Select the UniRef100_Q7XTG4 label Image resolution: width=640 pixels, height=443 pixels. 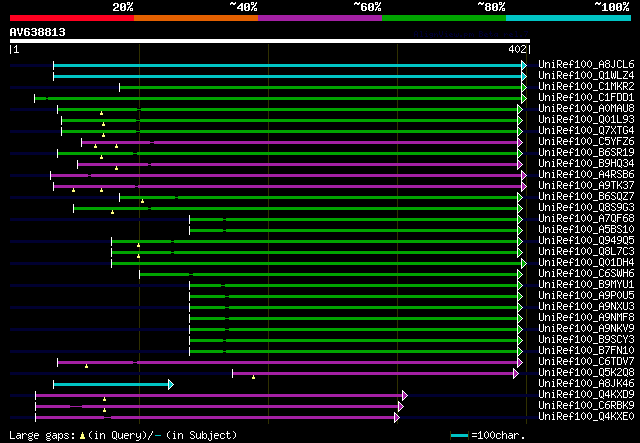pos(586,131)
